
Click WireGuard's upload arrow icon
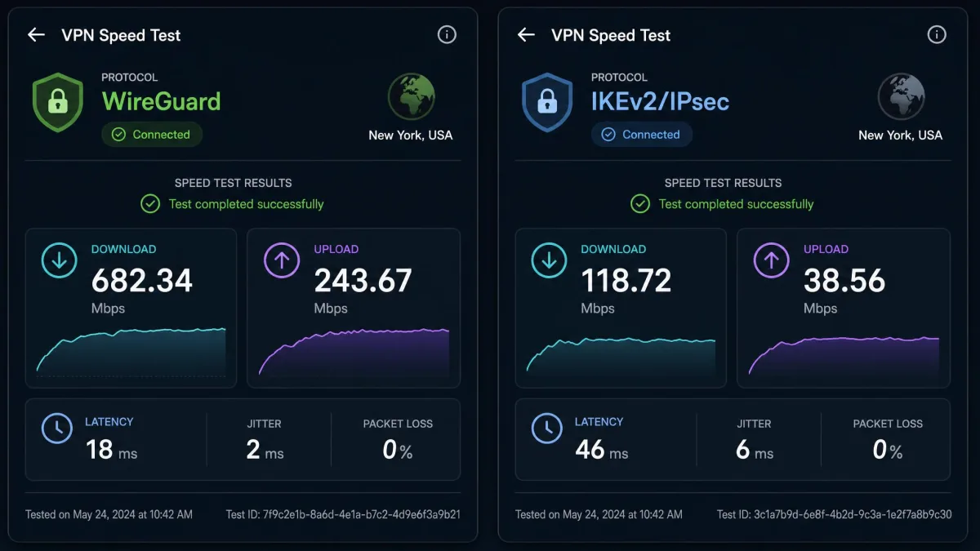point(282,261)
